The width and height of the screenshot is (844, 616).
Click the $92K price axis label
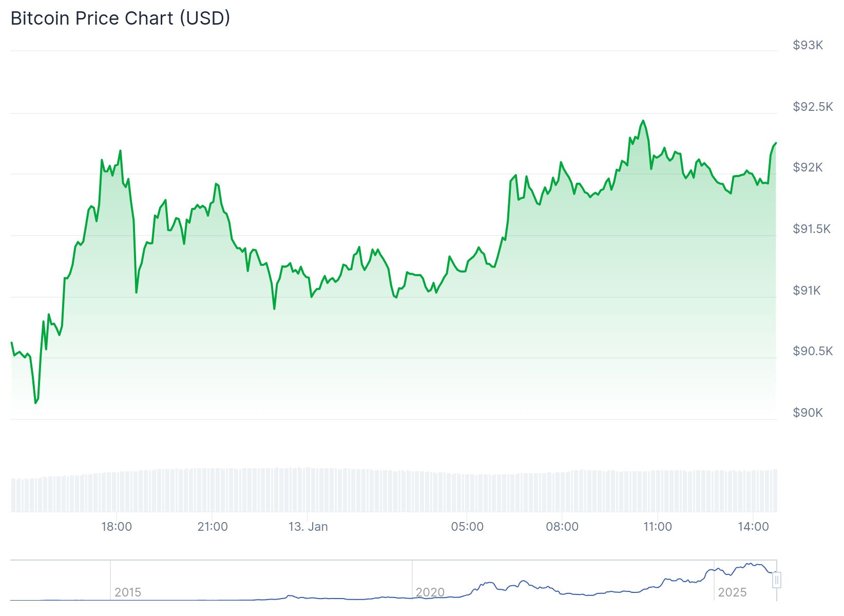808,167
